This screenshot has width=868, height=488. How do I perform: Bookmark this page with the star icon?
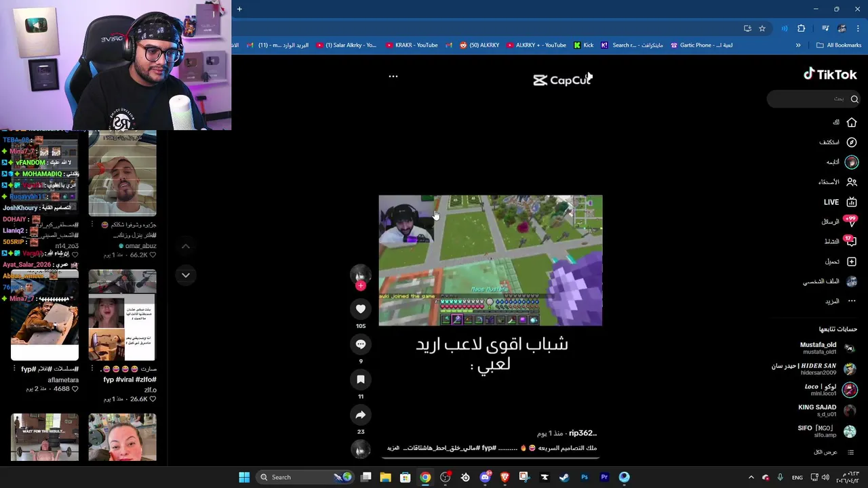point(762,28)
